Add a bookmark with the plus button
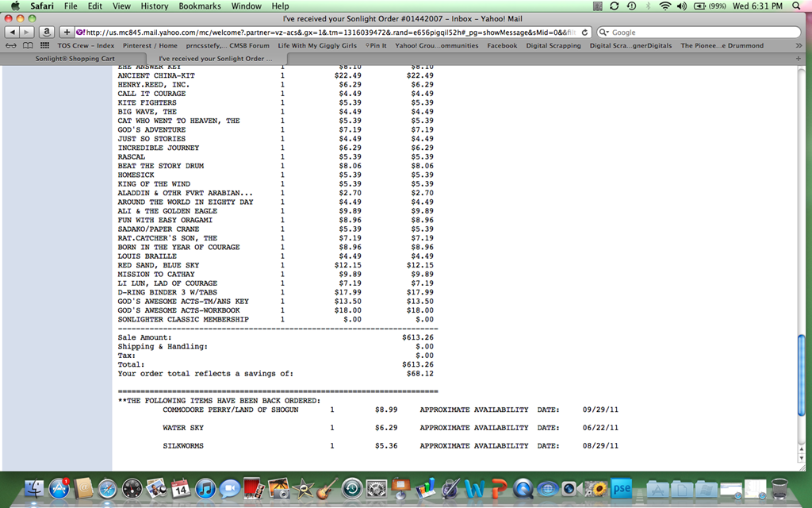 click(67, 32)
